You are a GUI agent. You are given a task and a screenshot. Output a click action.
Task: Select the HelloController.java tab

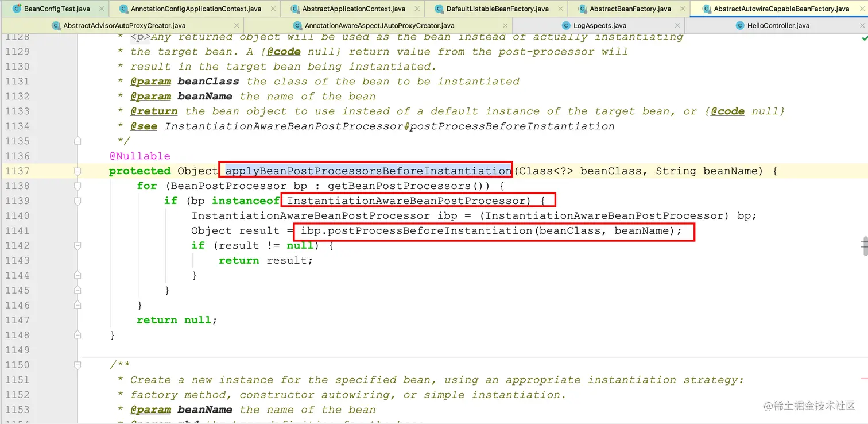777,25
